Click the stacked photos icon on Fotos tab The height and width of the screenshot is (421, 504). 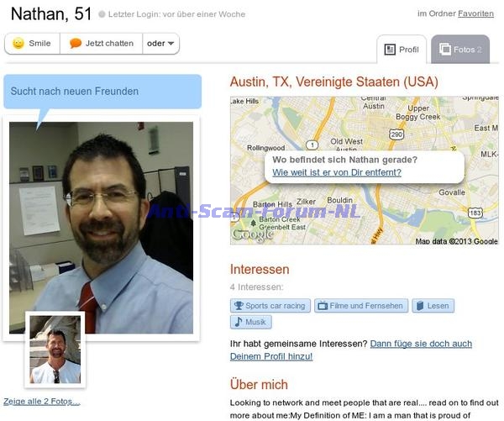445,50
